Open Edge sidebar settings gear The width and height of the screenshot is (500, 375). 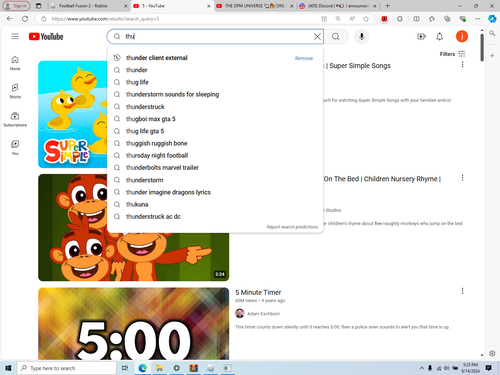492,353
